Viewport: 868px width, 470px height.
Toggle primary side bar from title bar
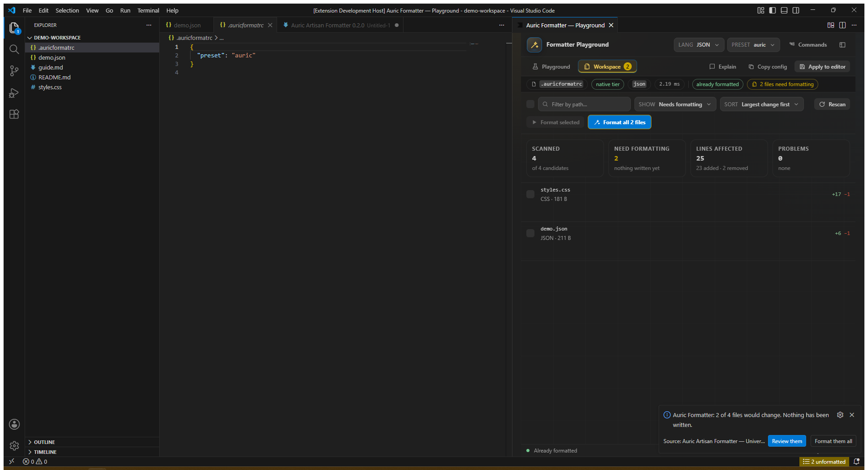pyautogui.click(x=773, y=10)
